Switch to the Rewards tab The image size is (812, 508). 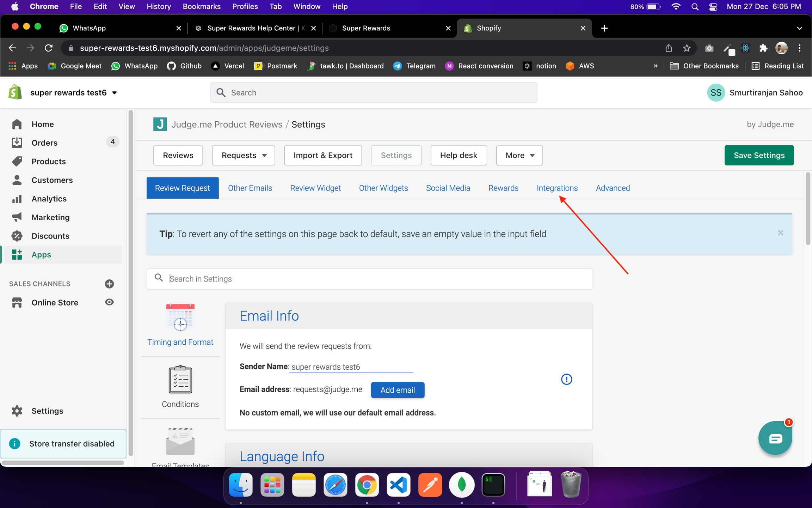pos(503,188)
